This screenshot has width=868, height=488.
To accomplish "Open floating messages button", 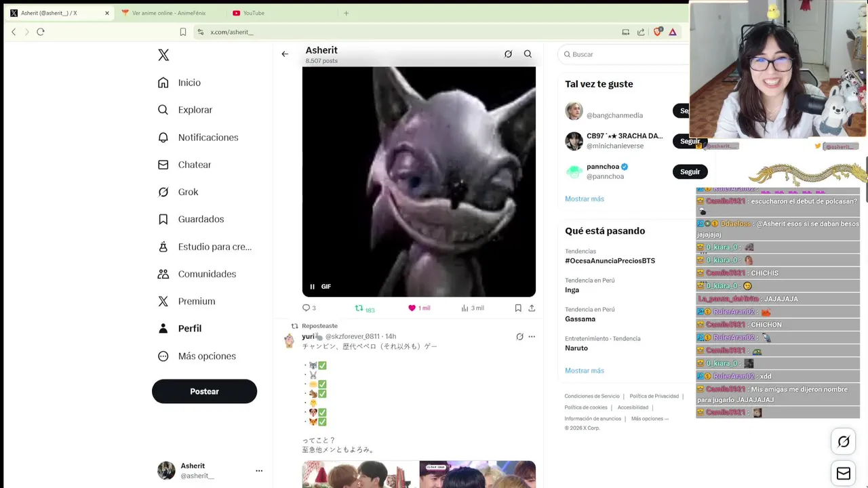I will click(x=844, y=474).
